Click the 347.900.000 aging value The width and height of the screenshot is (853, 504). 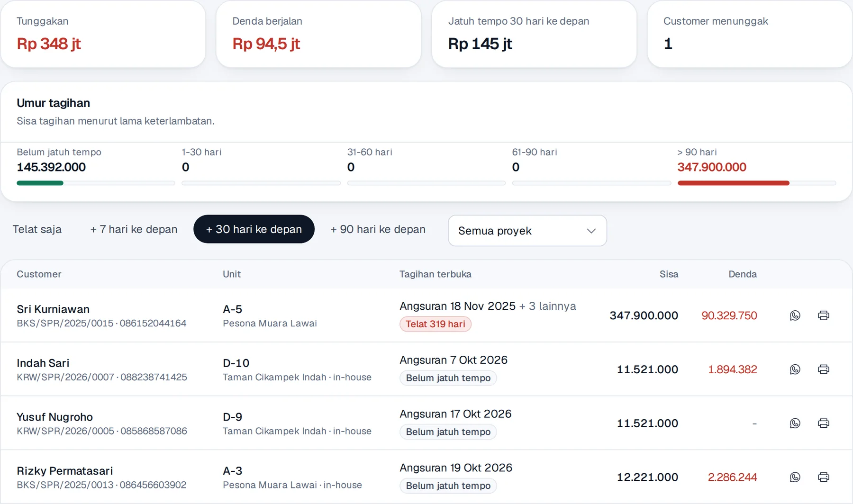(x=712, y=167)
